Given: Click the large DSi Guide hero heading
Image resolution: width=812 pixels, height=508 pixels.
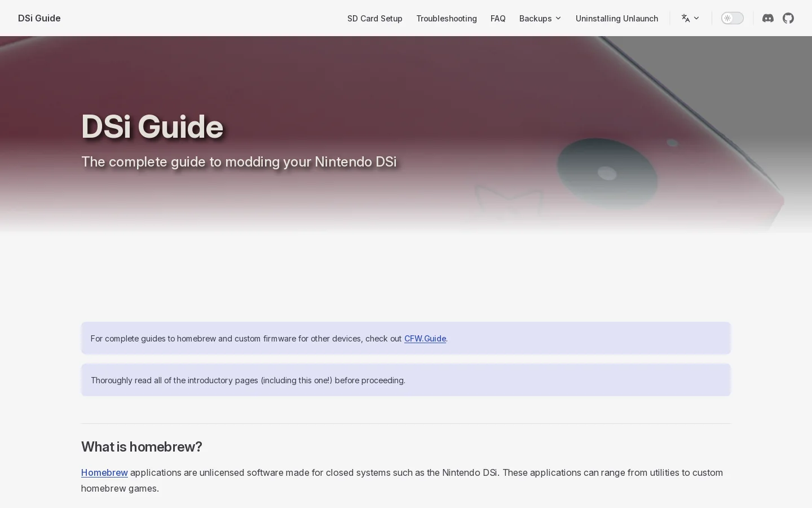Looking at the screenshot, I should point(152,126).
